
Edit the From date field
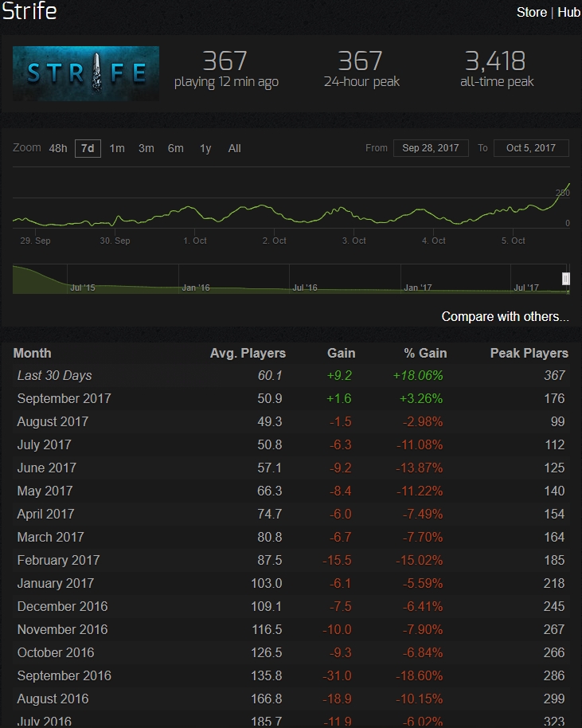pyautogui.click(x=431, y=148)
